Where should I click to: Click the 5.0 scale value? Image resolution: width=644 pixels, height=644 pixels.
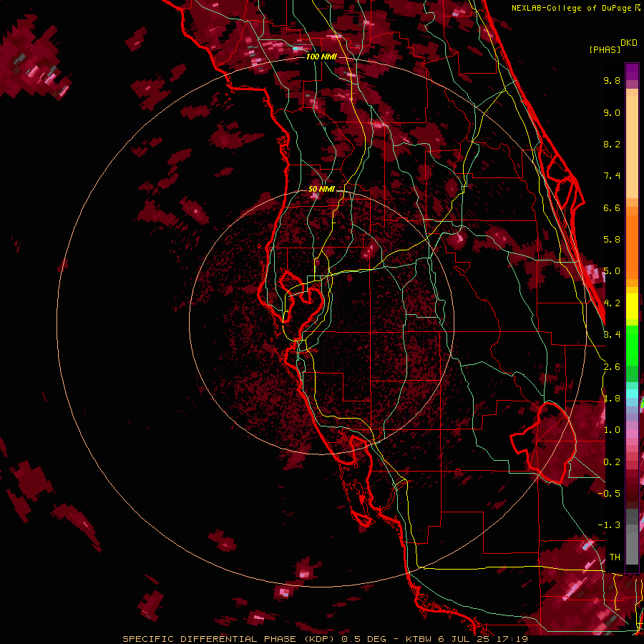(612, 271)
